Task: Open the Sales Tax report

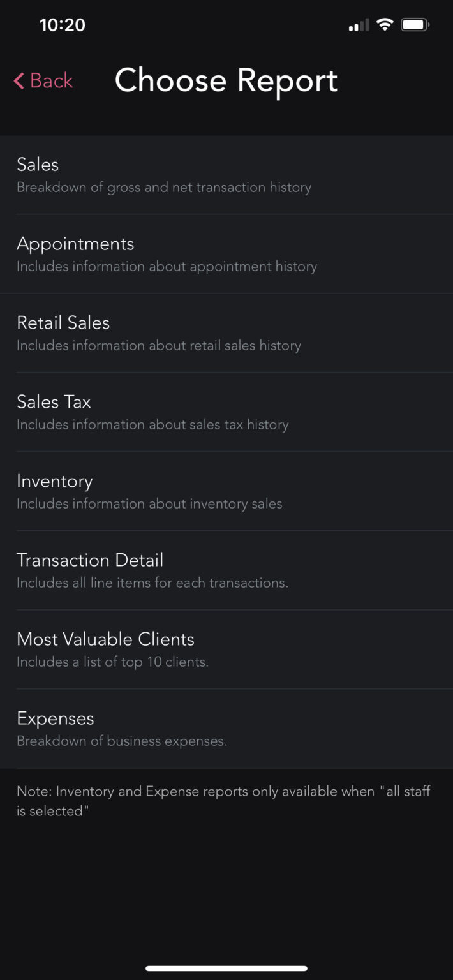Action: pyautogui.click(x=54, y=402)
